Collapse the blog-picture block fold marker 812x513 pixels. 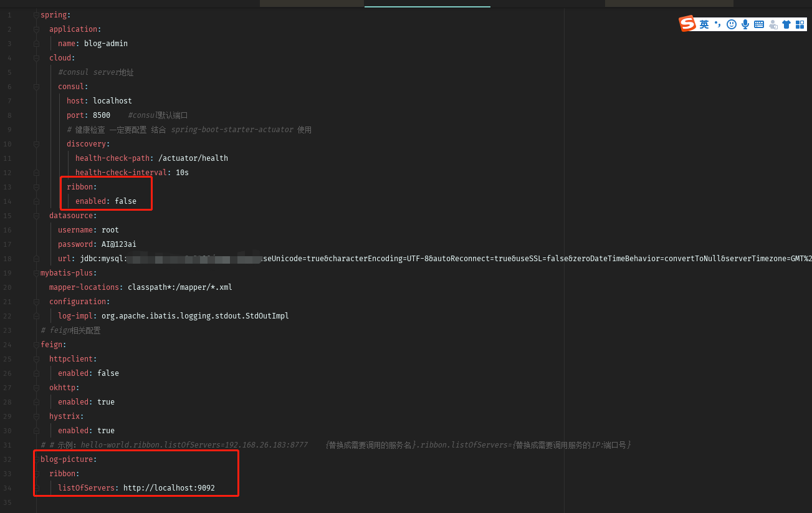pyautogui.click(x=36, y=459)
